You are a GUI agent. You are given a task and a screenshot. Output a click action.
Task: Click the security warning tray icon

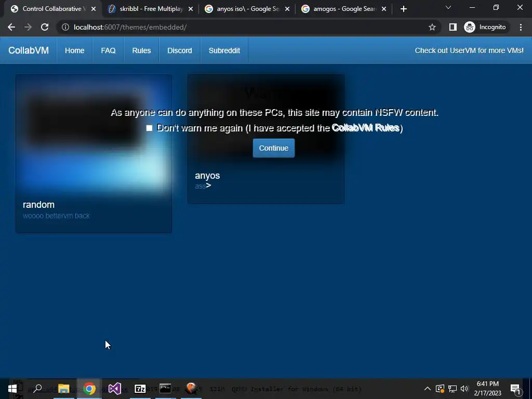(x=440, y=389)
